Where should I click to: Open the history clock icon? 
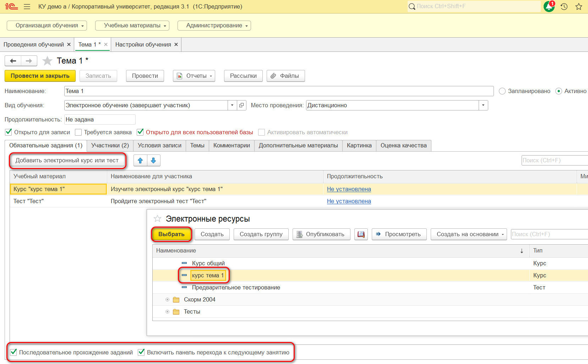pos(564,6)
